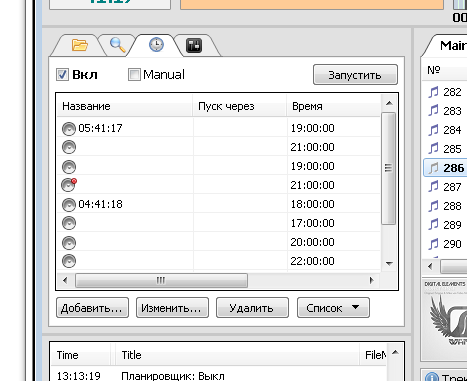Sort by Название column header
The image size is (467, 381).
point(125,106)
